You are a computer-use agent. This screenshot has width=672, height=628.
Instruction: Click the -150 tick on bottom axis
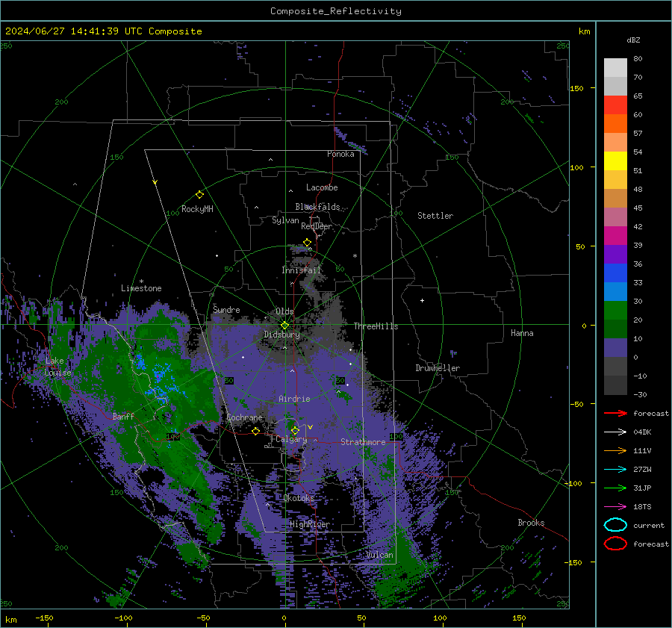(x=44, y=618)
